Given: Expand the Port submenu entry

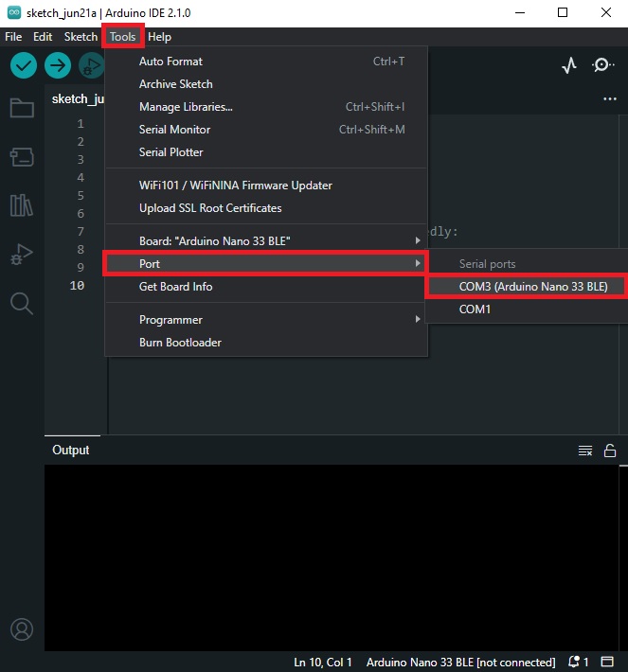Looking at the screenshot, I should (x=266, y=263).
